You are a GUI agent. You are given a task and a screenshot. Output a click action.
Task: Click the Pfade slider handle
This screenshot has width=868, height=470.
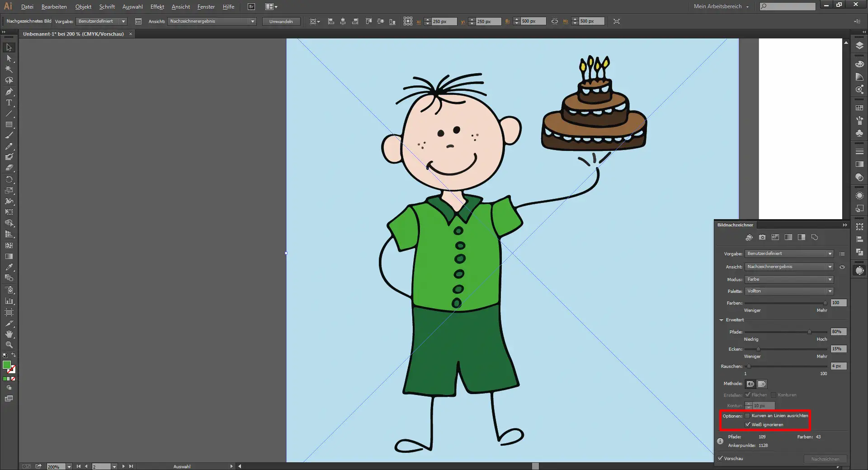click(809, 332)
